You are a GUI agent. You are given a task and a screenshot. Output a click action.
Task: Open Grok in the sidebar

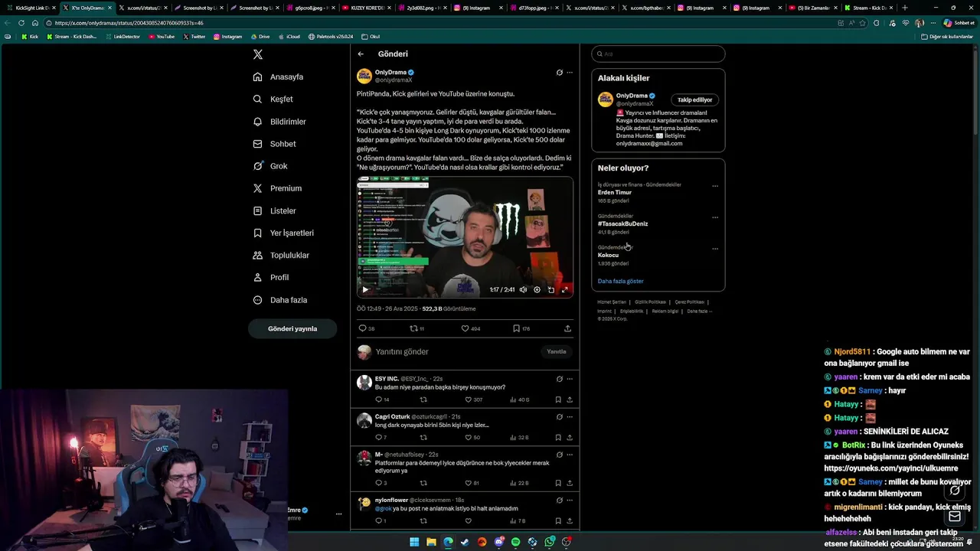tap(270, 166)
